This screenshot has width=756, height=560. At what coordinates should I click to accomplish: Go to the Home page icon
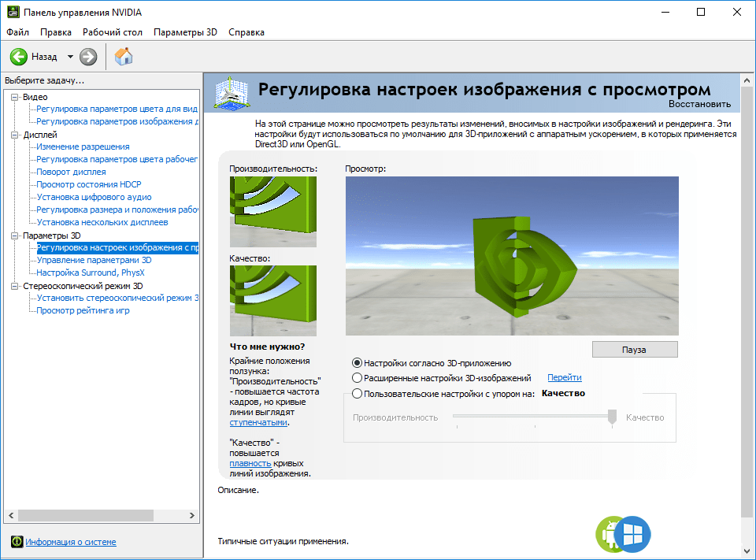point(124,56)
